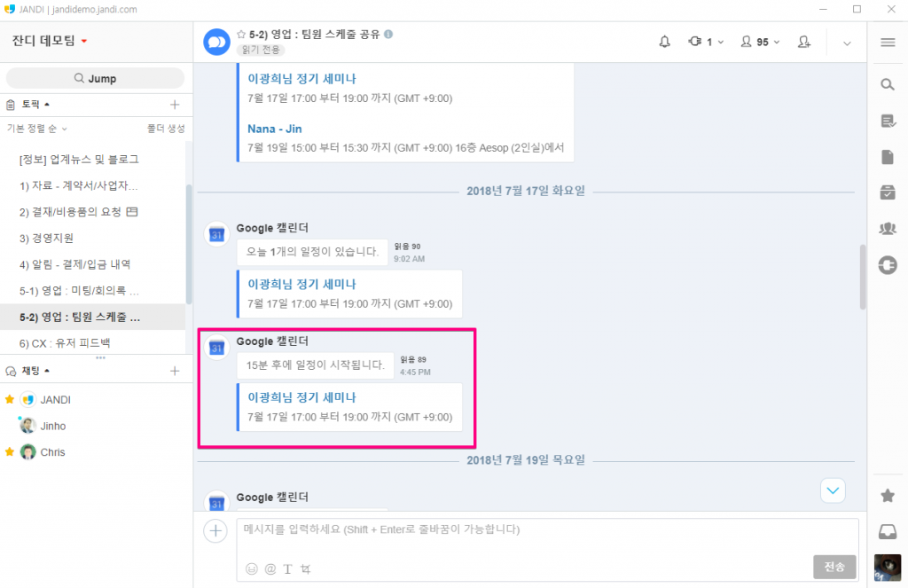The image size is (908, 588).
Task: Select topic 5-2) 영업 : 팀원 스케줄 in sidebar
Action: coord(92,317)
